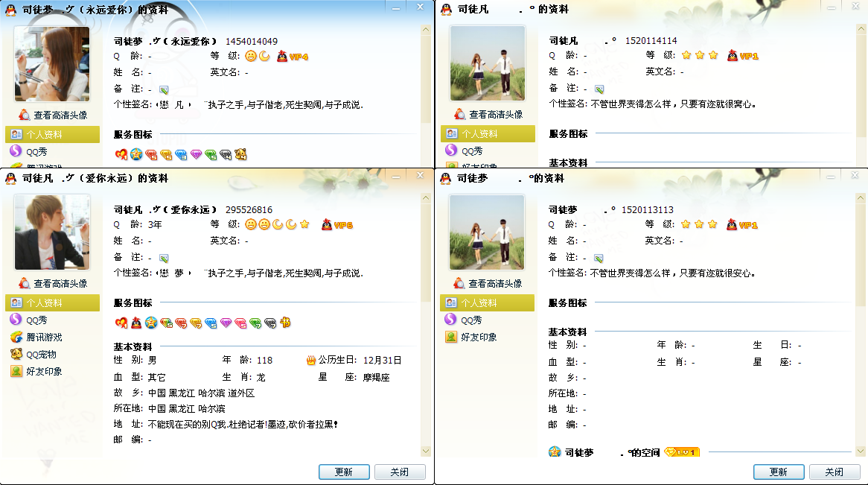Click the yellow diamond icon in the 295526816 window
This screenshot has height=485, width=868.
coord(196,323)
